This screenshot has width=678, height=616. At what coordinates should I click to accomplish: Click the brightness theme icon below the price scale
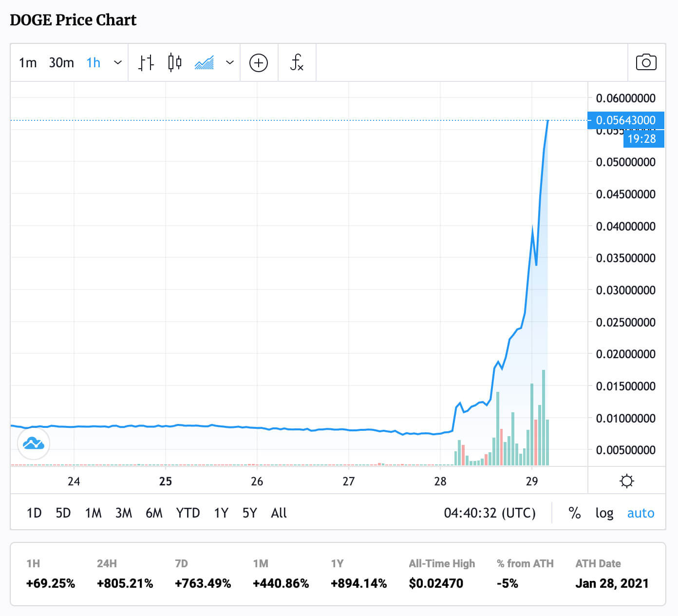626,481
